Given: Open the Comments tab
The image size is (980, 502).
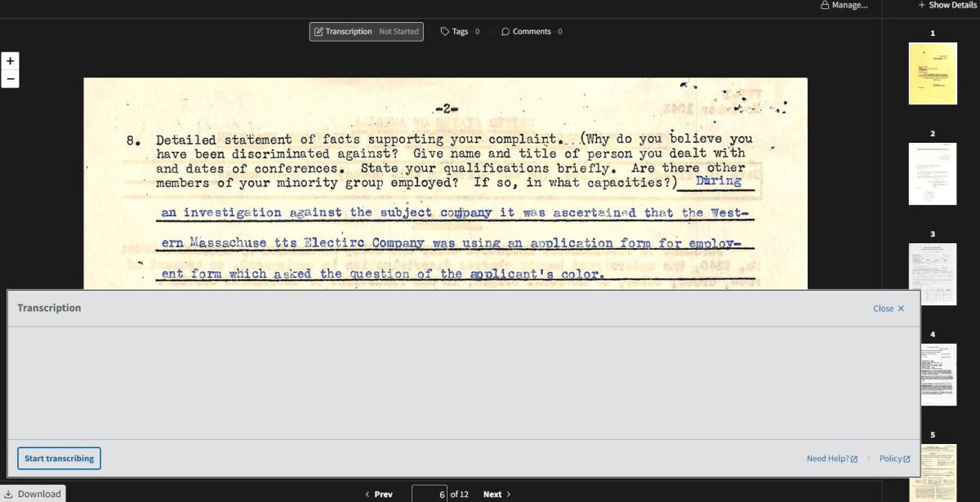Looking at the screenshot, I should [x=531, y=32].
